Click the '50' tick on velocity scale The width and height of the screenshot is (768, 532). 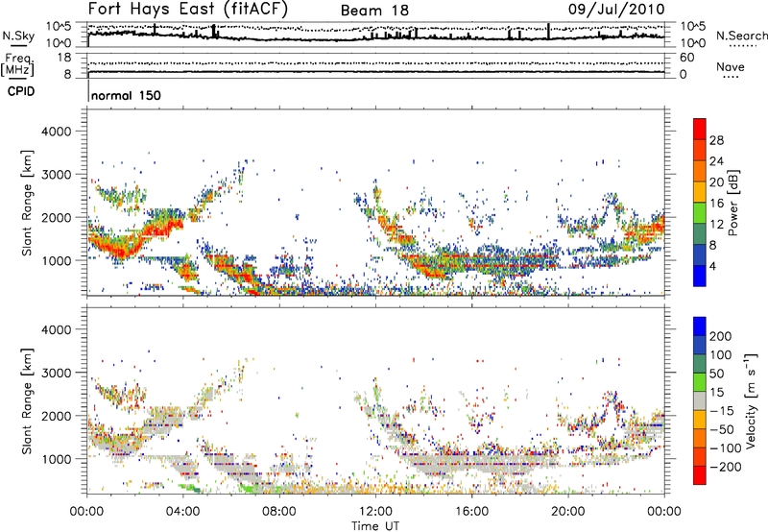point(716,374)
